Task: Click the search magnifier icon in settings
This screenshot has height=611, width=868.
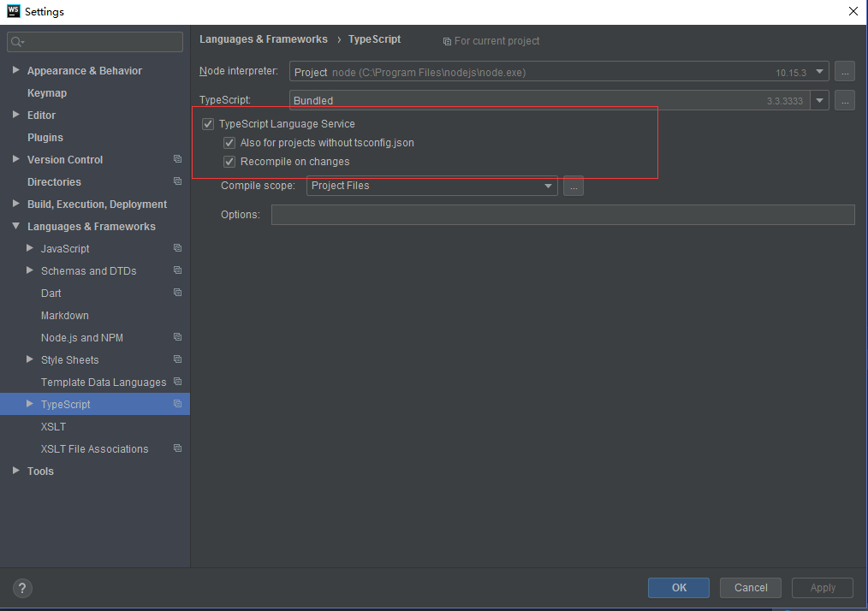Action: click(17, 42)
